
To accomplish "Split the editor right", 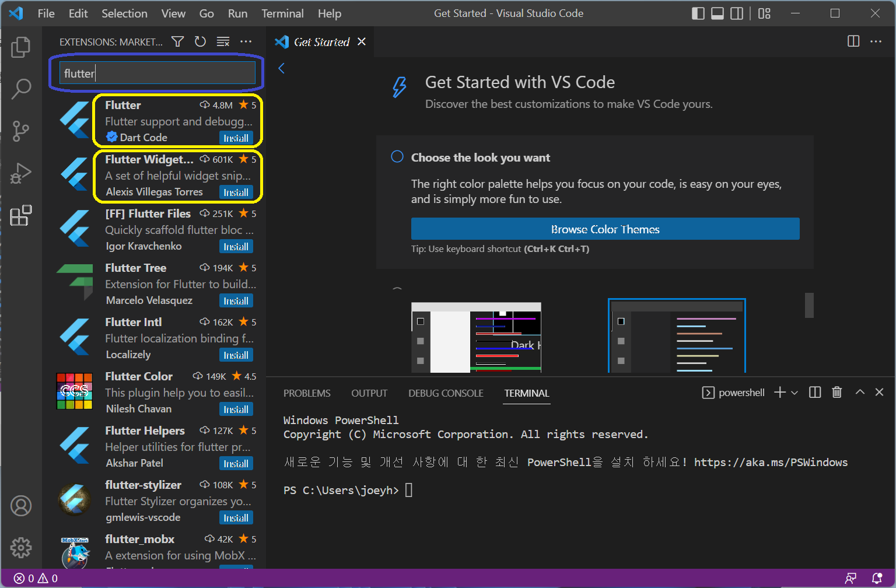I will click(853, 41).
